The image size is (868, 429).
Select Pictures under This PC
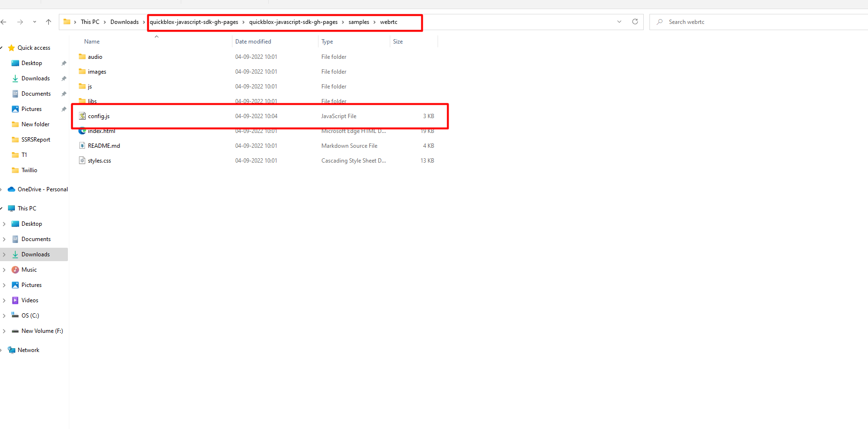coord(32,285)
